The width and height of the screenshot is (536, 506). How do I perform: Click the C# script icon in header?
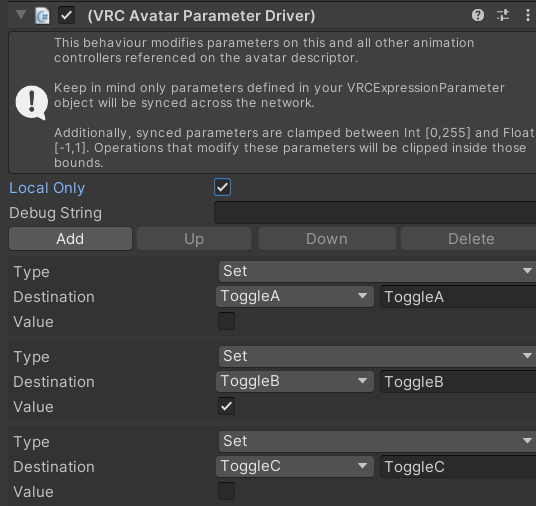42,16
